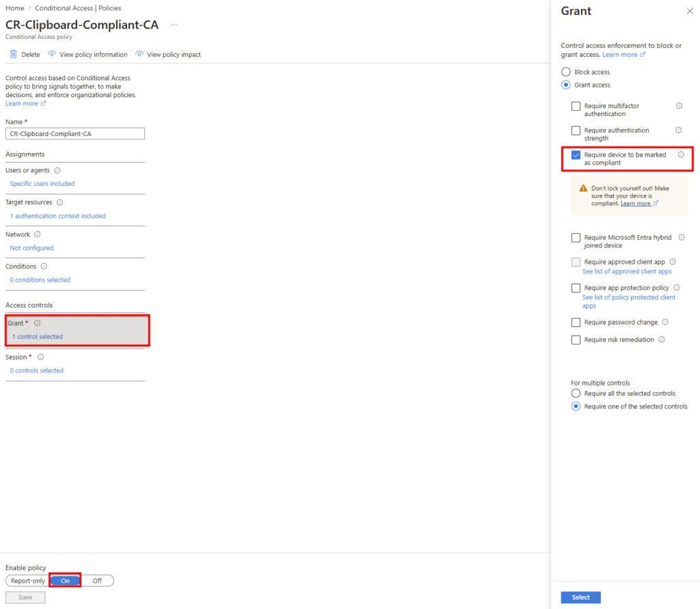
Task: Select the Block access radio button
Action: (x=566, y=72)
